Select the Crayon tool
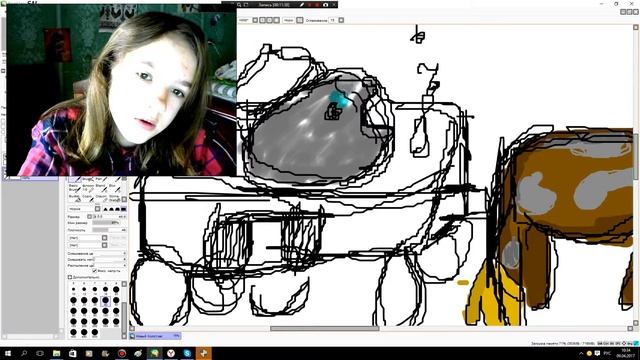Image resolution: width=640 pixels, height=360 pixels. coord(101,198)
